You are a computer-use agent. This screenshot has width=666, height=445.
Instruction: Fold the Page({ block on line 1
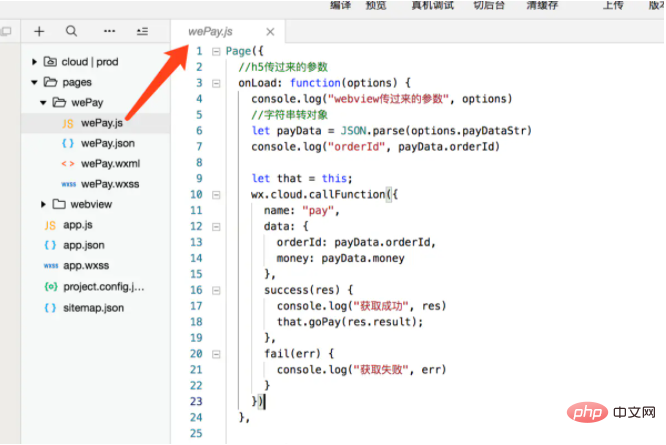(x=216, y=52)
